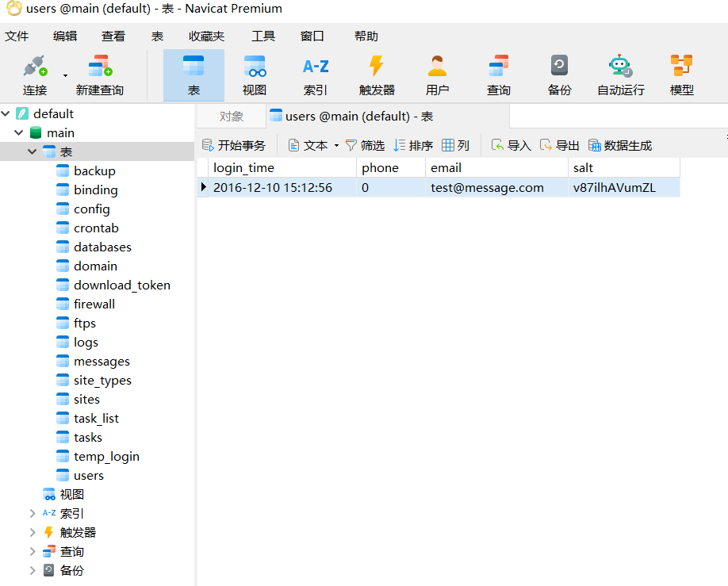Click the 索引 (Index) A-Z icon
The width and height of the screenshot is (728, 586).
(316, 67)
